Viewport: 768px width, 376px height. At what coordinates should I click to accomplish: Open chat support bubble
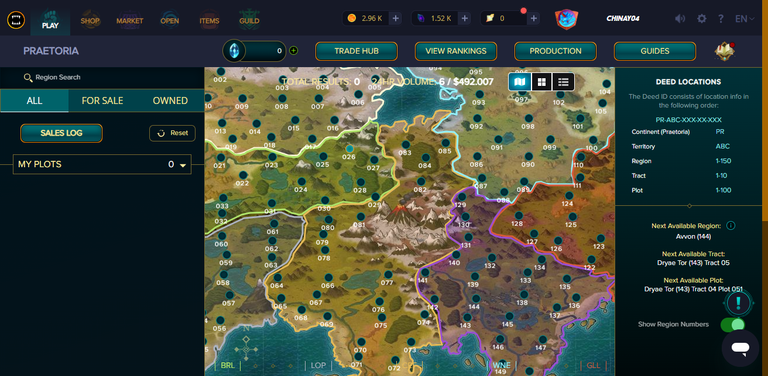pyautogui.click(x=740, y=348)
